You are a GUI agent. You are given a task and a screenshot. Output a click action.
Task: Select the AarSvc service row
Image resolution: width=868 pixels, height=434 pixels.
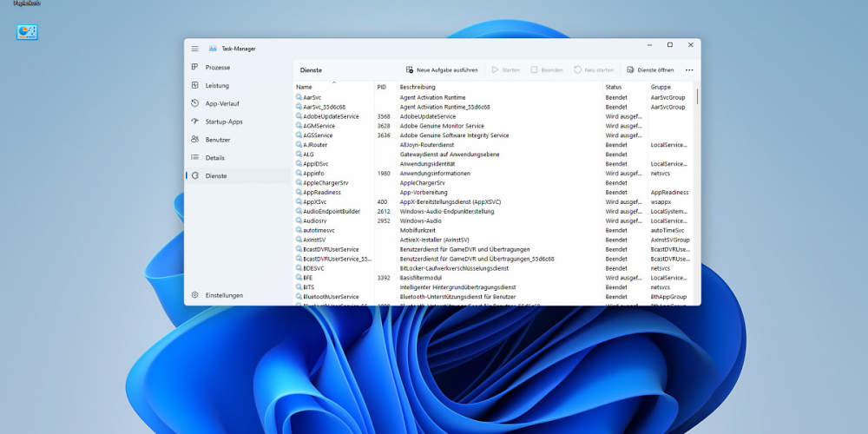[x=493, y=97]
